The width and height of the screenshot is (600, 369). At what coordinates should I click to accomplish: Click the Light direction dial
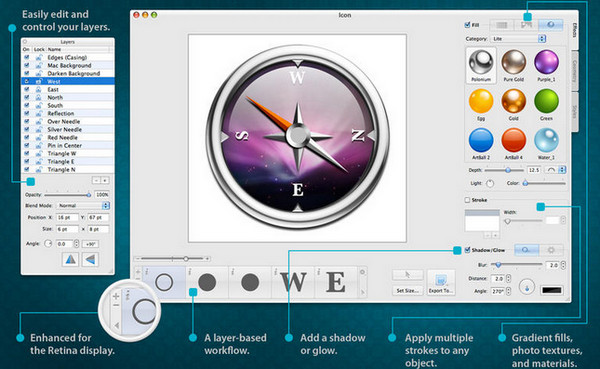(x=490, y=184)
